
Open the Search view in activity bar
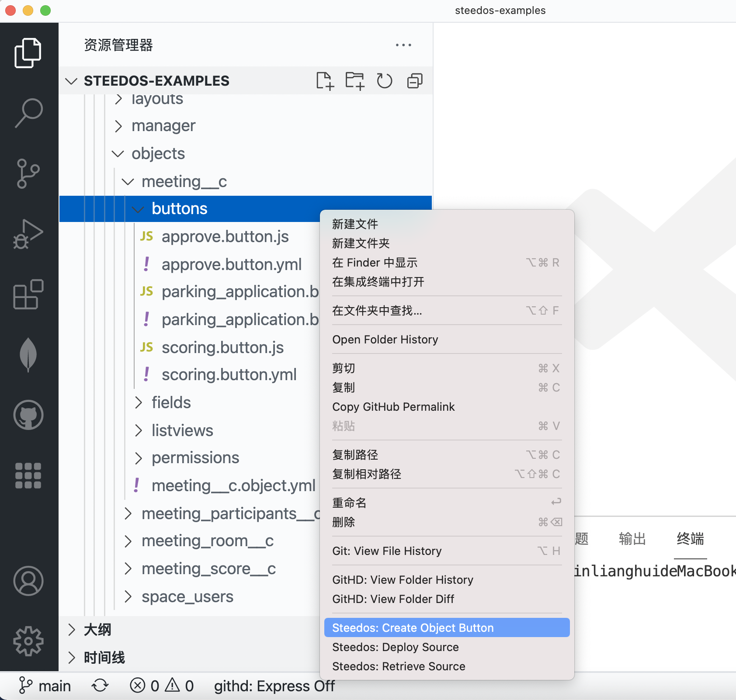click(28, 113)
